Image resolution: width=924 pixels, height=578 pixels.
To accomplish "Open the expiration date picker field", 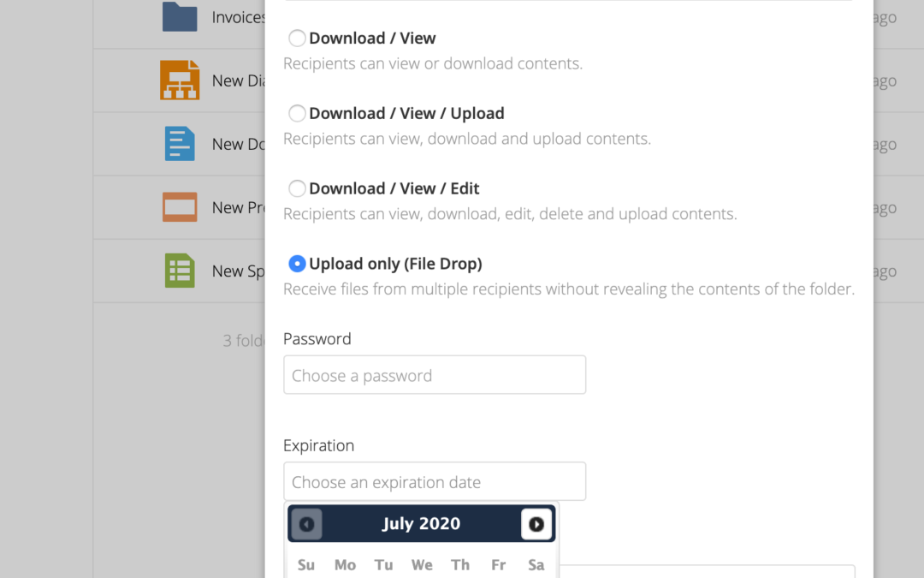I will [434, 481].
